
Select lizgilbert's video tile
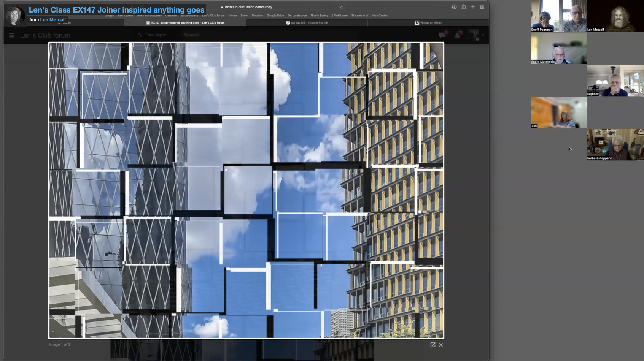pyautogui.click(x=615, y=80)
